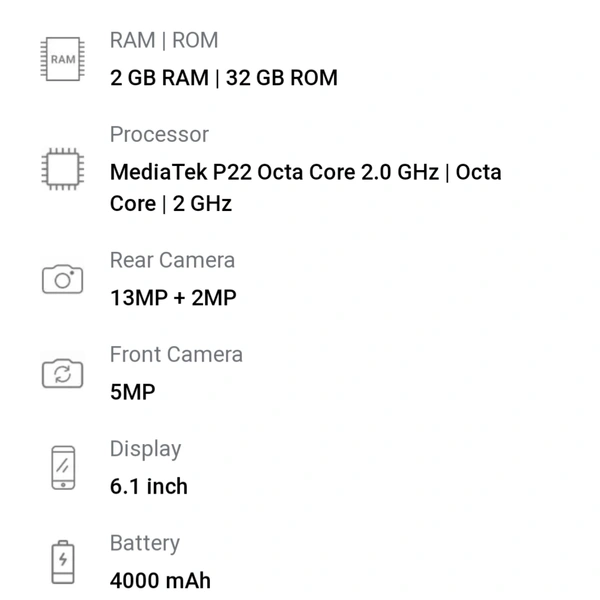Click the '2 GB RAM' value
Screen dimensions: 600x600
tap(158, 78)
